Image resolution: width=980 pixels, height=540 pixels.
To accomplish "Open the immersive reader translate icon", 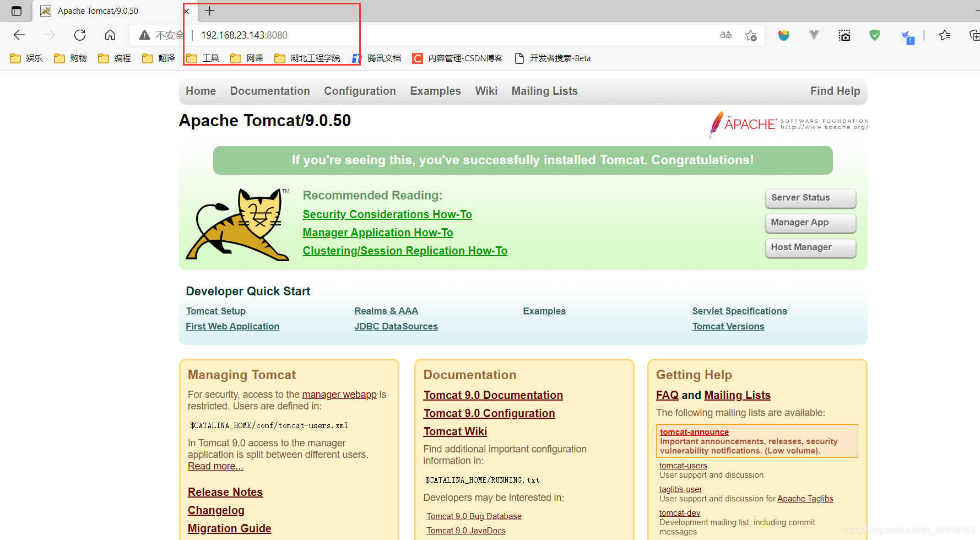I will [x=725, y=35].
